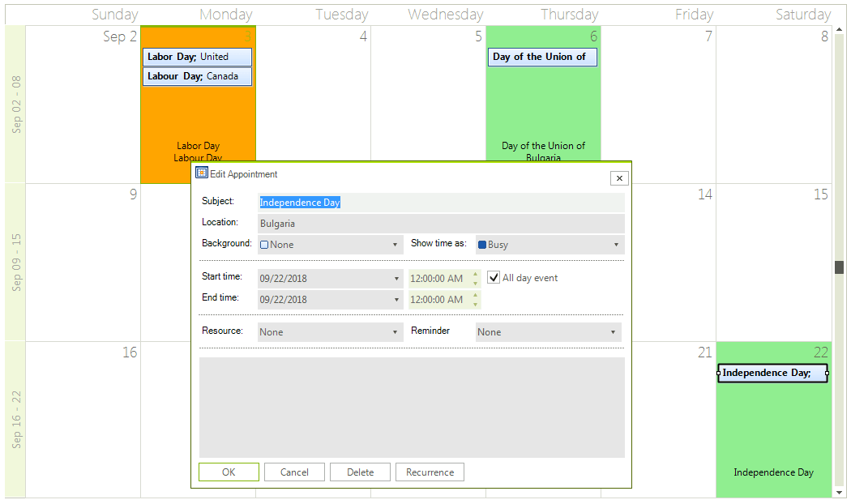The height and width of the screenshot is (504, 851).
Task: Open the Background dropdown
Action: click(397, 244)
